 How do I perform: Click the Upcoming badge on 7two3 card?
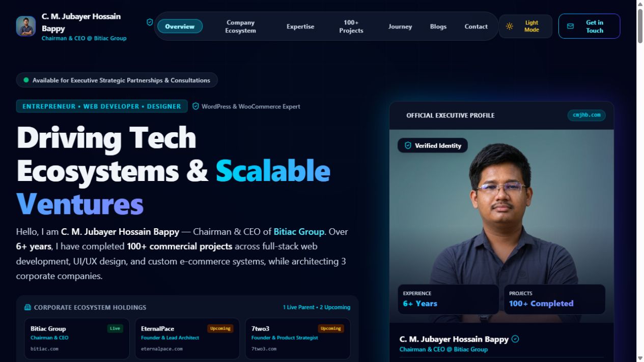(x=331, y=328)
